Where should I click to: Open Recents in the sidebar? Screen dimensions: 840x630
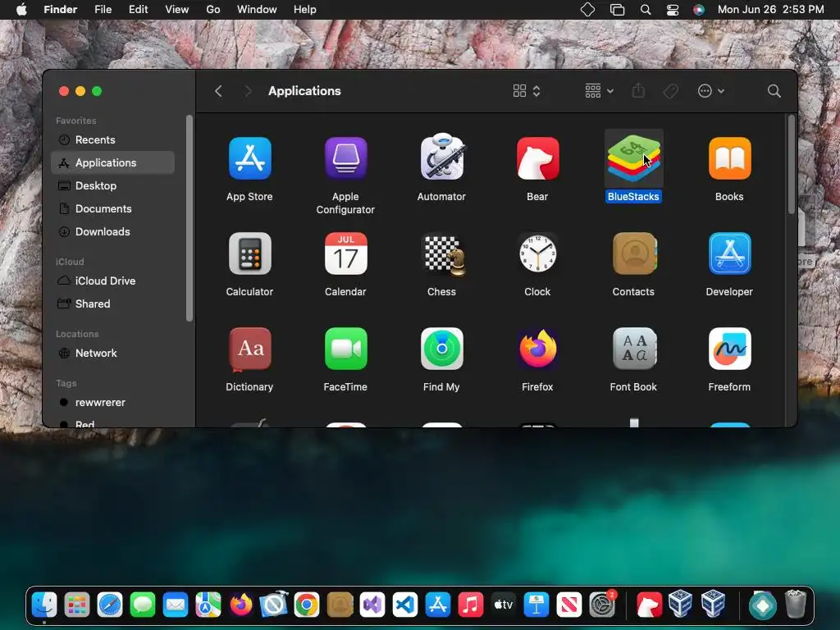coord(113,139)
